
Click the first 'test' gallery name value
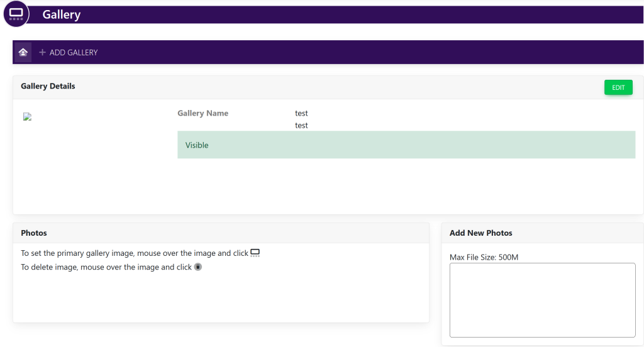301,114
